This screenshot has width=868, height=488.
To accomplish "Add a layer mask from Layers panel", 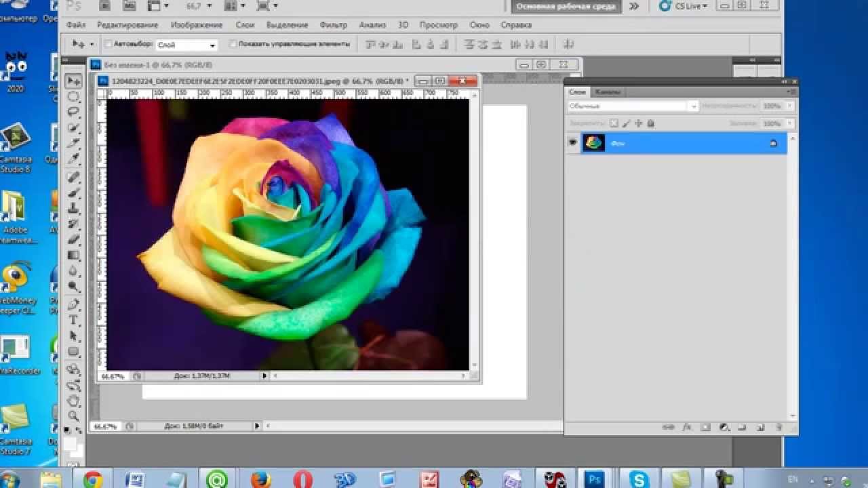I will pyautogui.click(x=705, y=428).
